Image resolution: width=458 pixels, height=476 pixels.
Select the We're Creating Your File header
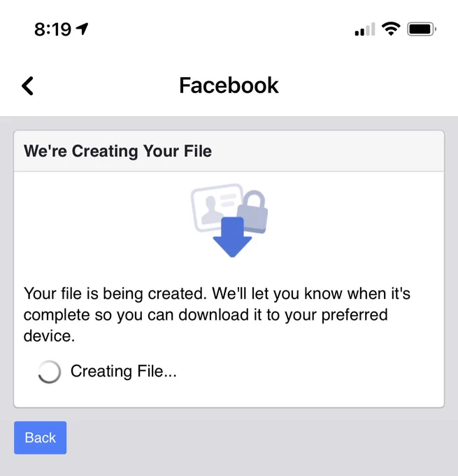pos(117,151)
